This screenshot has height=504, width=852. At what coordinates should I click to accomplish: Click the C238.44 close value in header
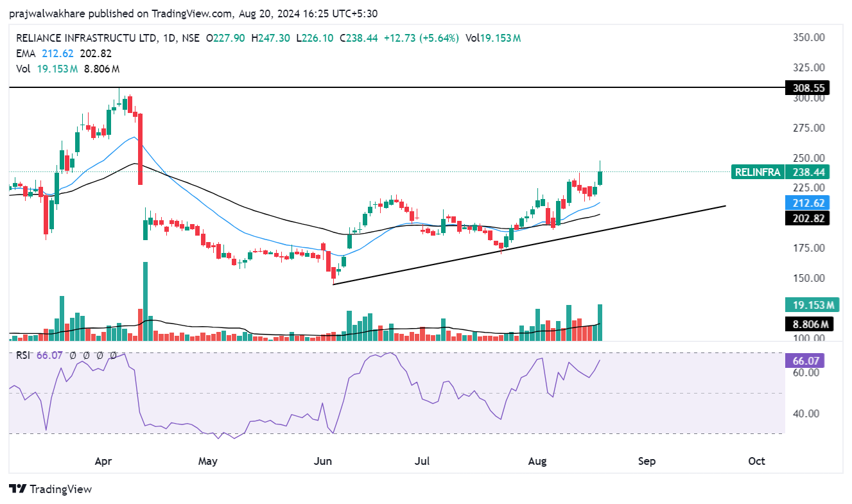click(358, 39)
